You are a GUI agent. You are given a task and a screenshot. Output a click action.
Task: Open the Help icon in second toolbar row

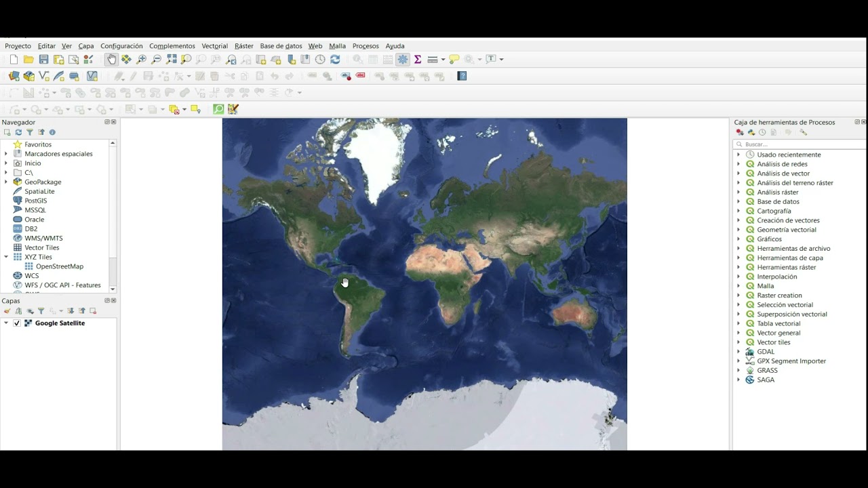(x=462, y=76)
